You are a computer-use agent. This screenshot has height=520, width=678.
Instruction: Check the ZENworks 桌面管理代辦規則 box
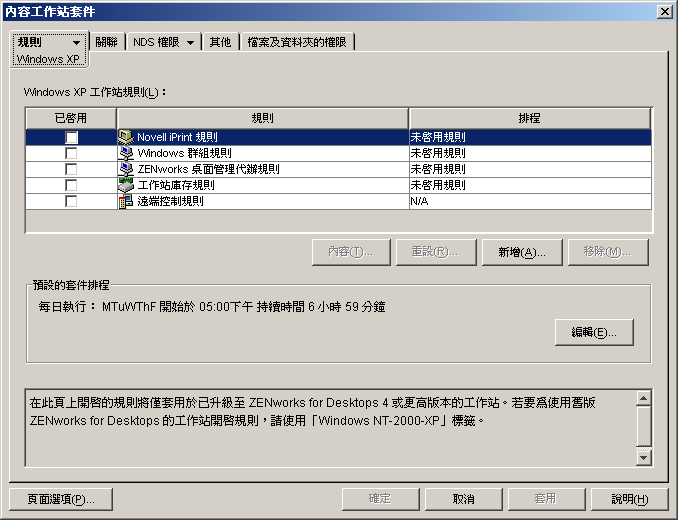(71, 169)
